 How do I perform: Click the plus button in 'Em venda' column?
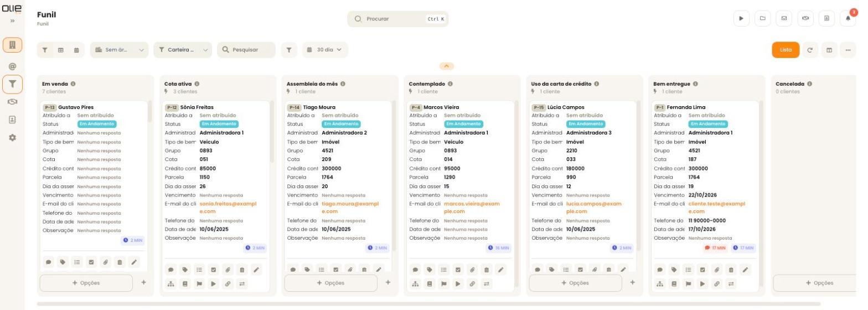pyautogui.click(x=143, y=282)
